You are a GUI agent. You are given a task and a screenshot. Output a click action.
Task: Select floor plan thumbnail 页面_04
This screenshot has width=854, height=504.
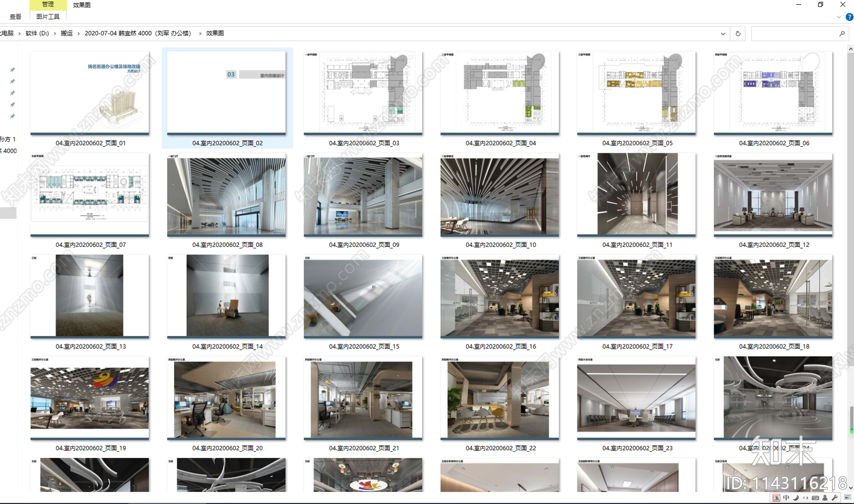coord(500,93)
